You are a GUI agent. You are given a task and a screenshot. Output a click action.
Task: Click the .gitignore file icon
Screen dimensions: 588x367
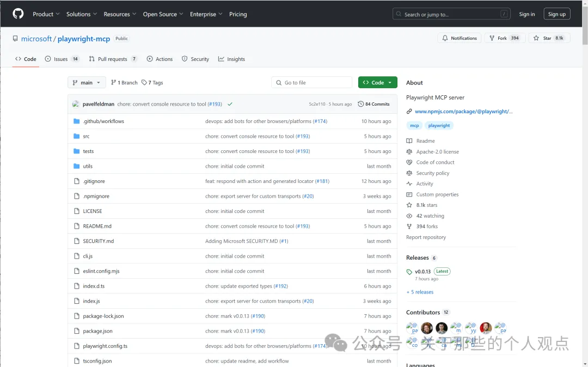click(77, 181)
